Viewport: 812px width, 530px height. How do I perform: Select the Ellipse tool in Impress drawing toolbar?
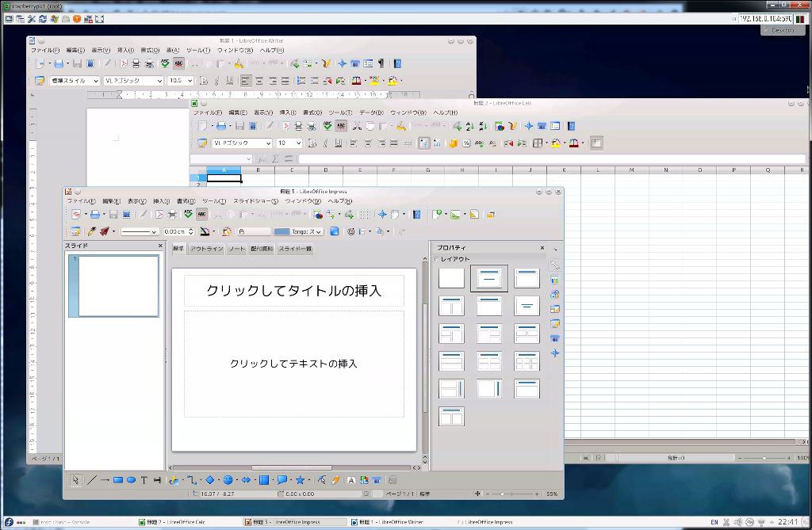131,480
